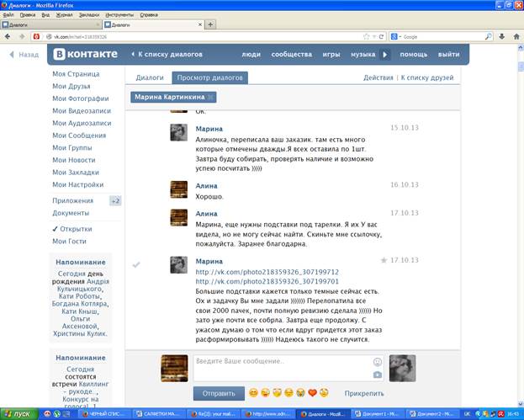The width and height of the screenshot is (524, 420).
Task: Open the Закладки menu
Action: coord(89,14)
